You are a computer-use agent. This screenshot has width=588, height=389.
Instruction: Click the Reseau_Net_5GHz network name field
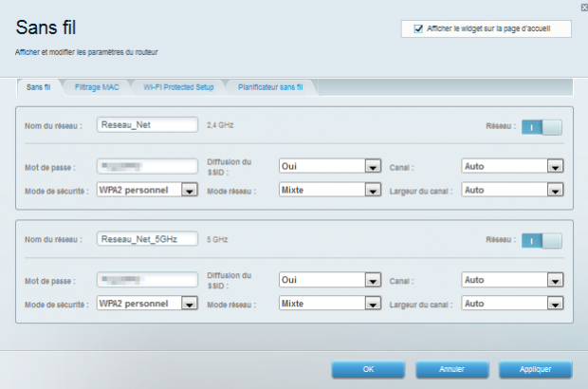click(x=146, y=239)
